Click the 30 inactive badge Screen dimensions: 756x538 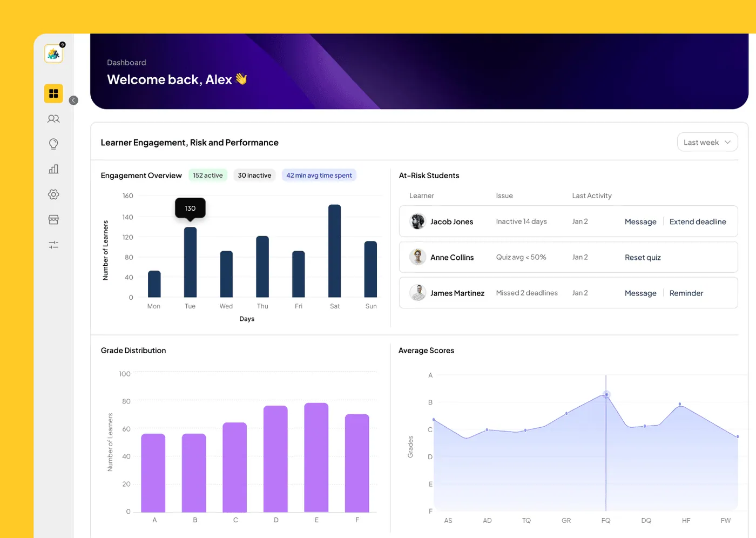254,176
